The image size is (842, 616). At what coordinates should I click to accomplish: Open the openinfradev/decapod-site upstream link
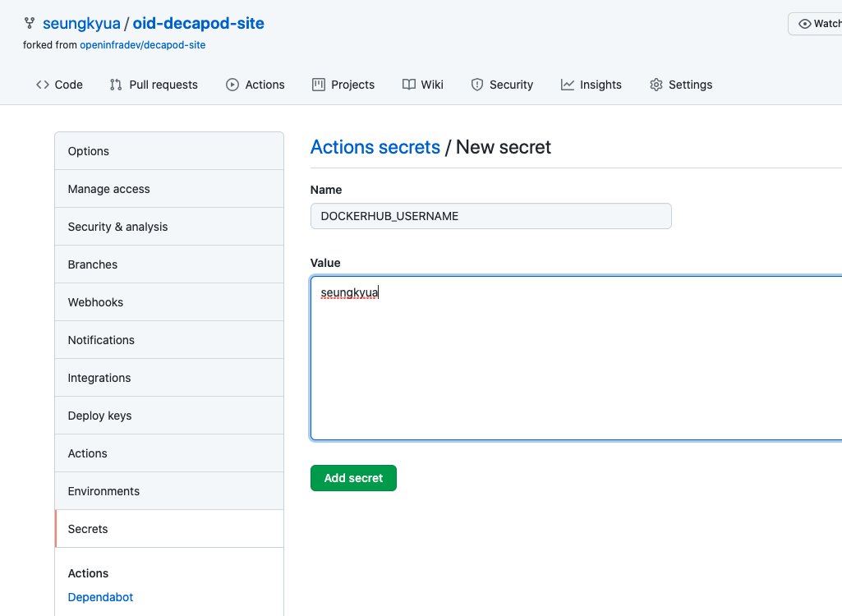(x=142, y=45)
